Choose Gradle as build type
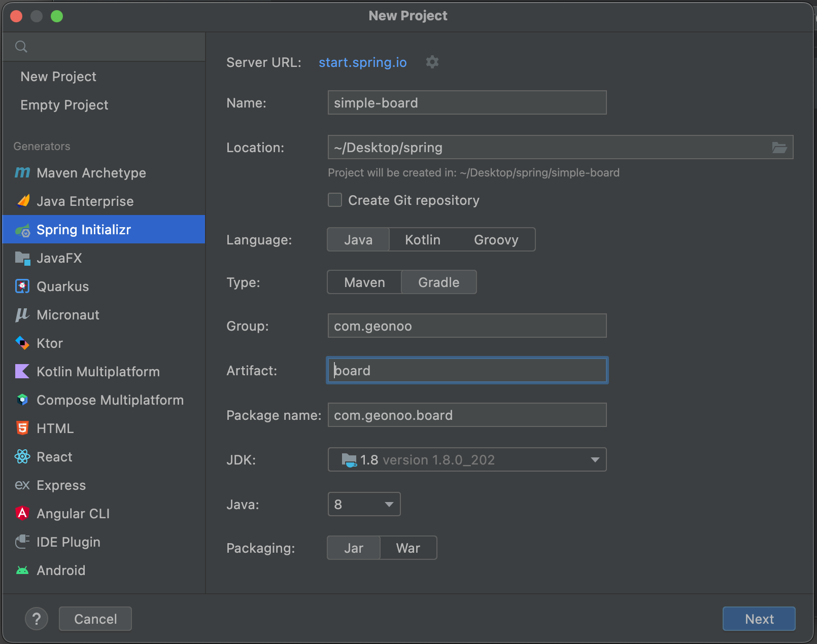 click(x=439, y=282)
